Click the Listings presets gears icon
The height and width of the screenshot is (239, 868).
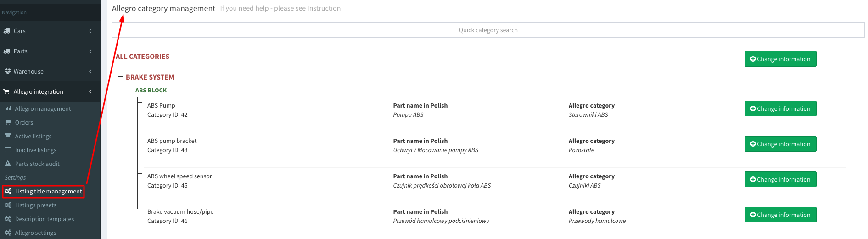click(8, 205)
